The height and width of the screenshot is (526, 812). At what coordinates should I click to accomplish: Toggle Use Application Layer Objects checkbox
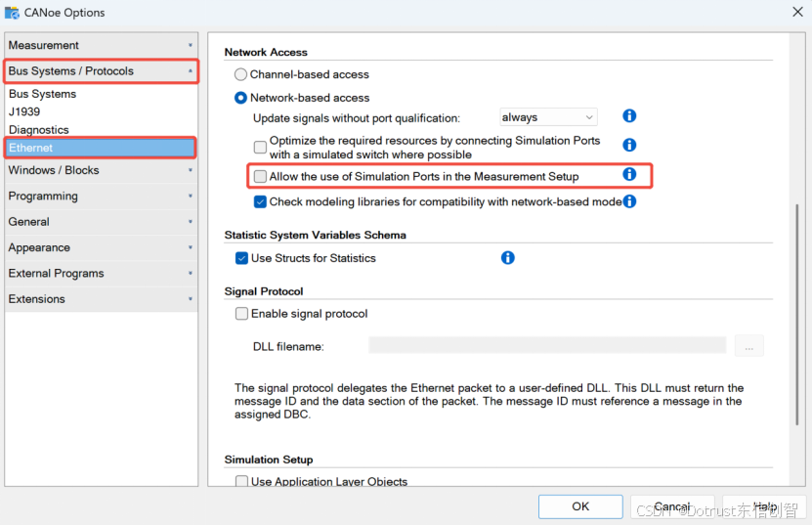pos(241,481)
